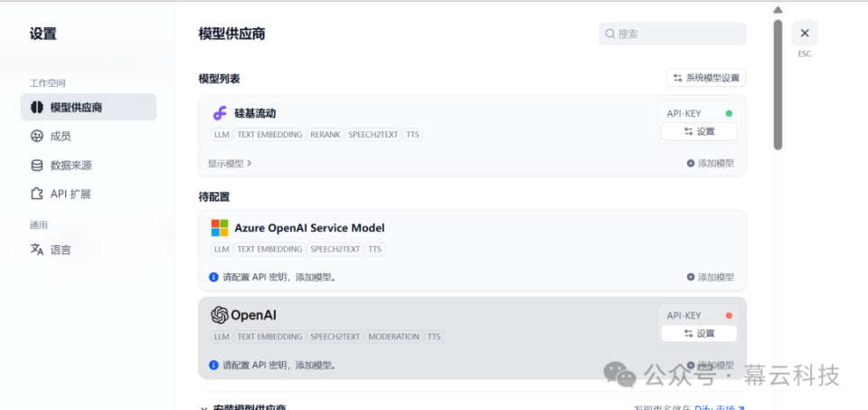Screen dimensions: 868x410
Task: Click 硅基流动 green API-KEY status dot
Action: click(x=729, y=113)
